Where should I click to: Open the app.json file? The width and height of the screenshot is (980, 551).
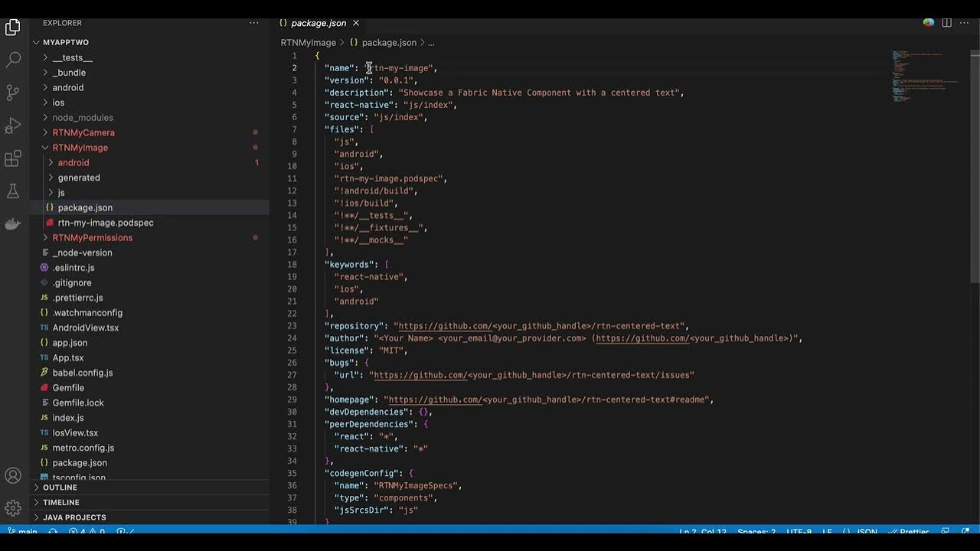tap(70, 343)
